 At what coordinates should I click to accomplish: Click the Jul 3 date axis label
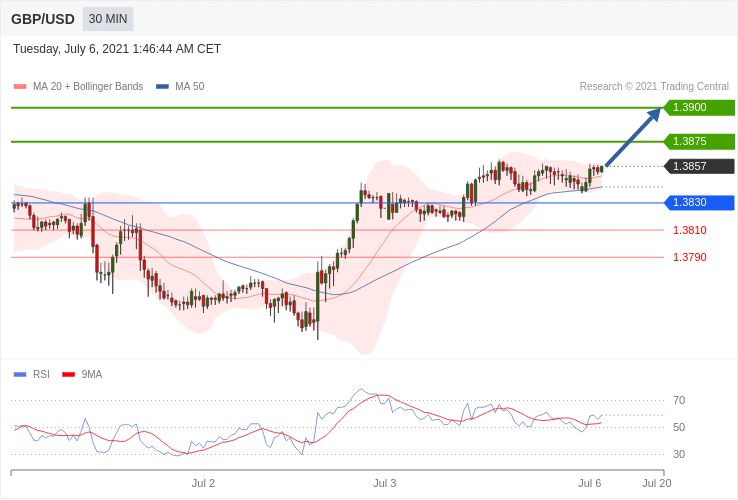click(x=385, y=484)
